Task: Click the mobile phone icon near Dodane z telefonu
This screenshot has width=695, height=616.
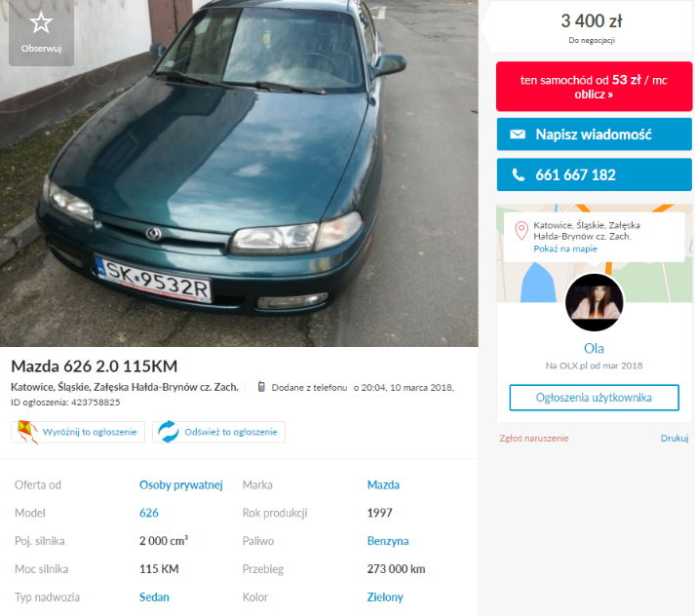Action: (261, 387)
